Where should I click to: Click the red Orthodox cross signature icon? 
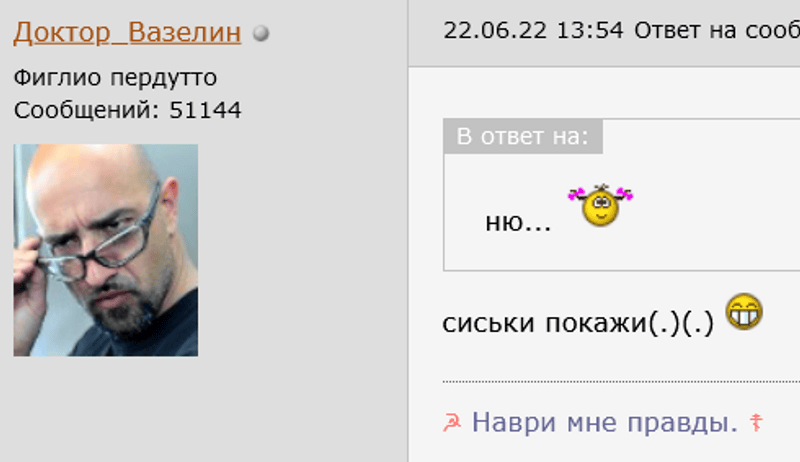pyautogui.click(x=756, y=423)
